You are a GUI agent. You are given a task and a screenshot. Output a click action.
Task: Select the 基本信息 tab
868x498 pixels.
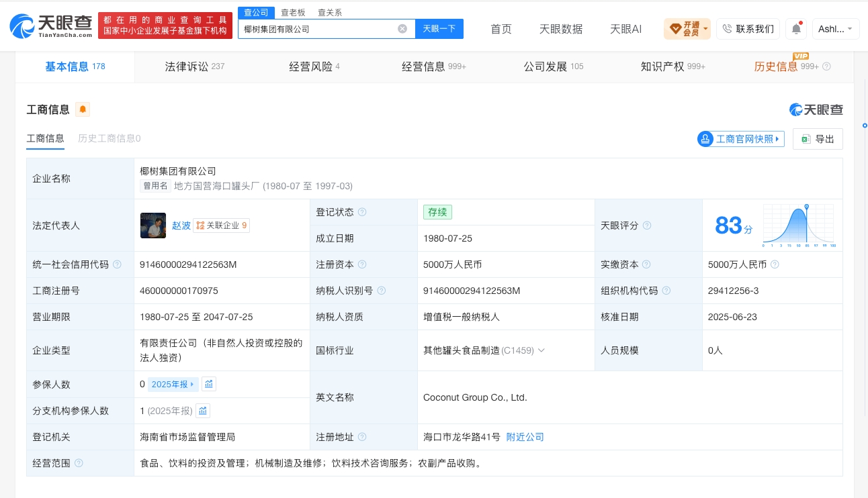click(75, 66)
